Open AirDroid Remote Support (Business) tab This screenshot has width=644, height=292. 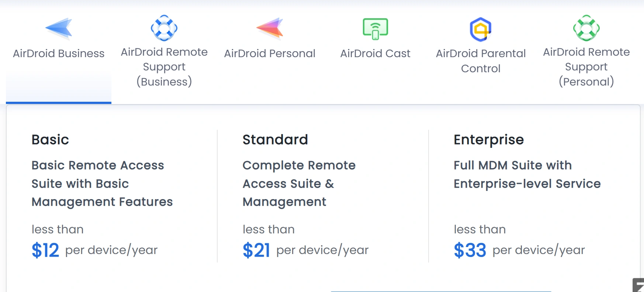point(164,67)
